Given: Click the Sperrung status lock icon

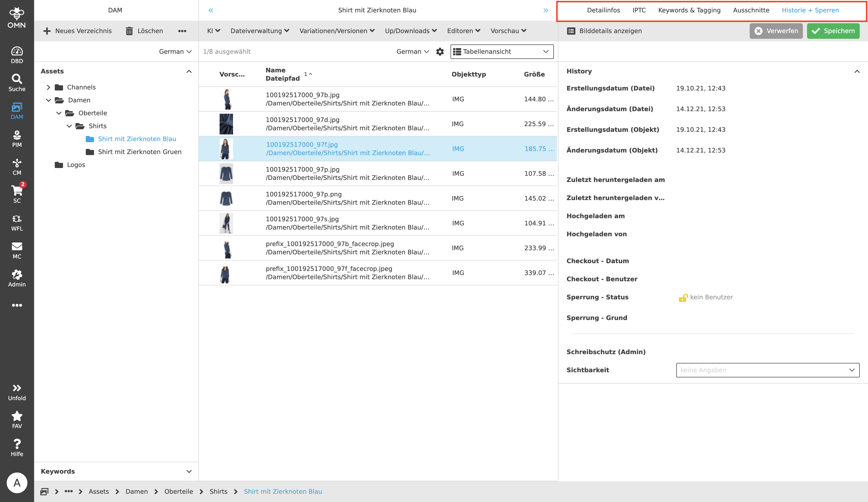Looking at the screenshot, I should pos(683,298).
